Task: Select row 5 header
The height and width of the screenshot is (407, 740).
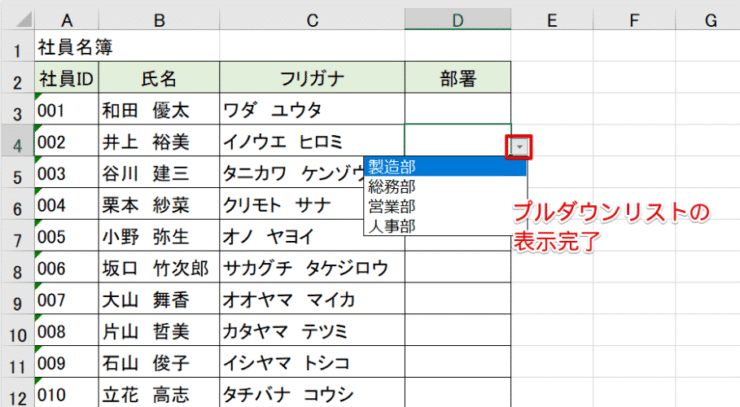Action: tap(17, 172)
